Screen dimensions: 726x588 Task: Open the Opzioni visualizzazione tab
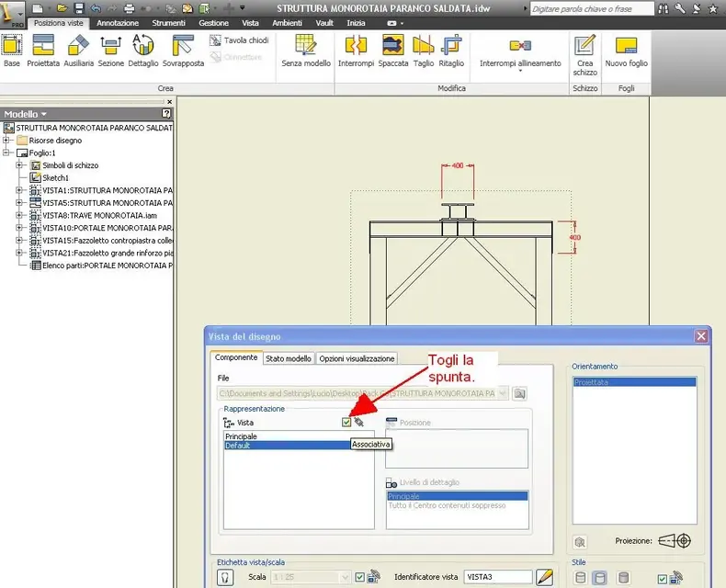tap(357, 358)
